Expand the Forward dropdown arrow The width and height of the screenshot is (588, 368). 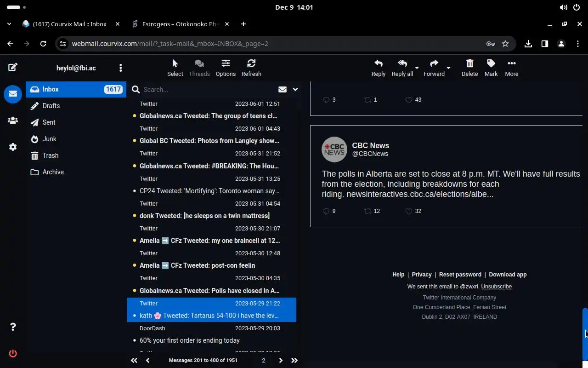point(449,68)
